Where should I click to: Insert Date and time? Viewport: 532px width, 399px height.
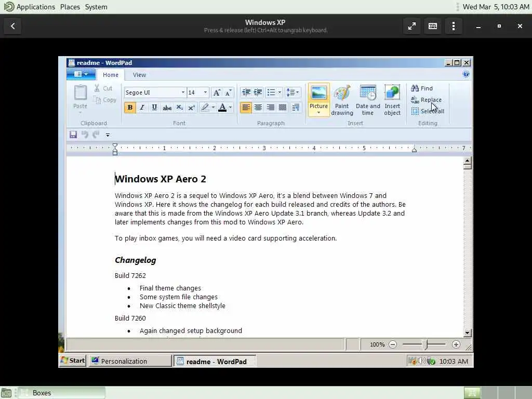pyautogui.click(x=368, y=100)
